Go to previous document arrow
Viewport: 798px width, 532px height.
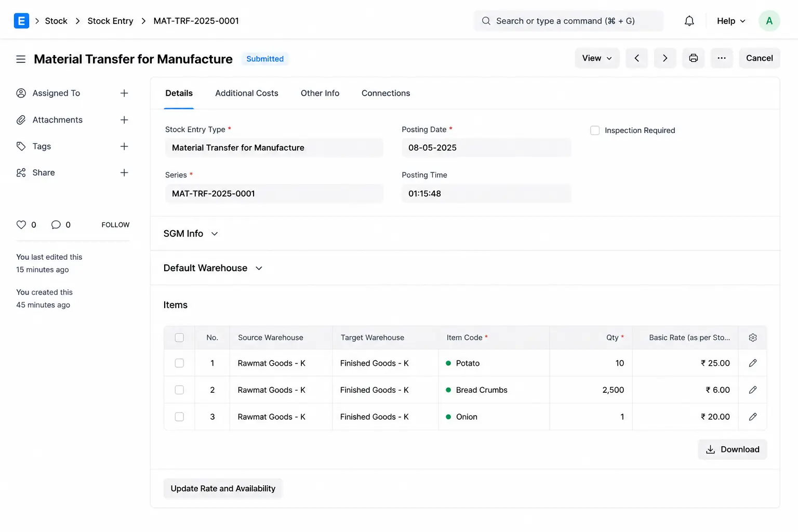[636, 58]
